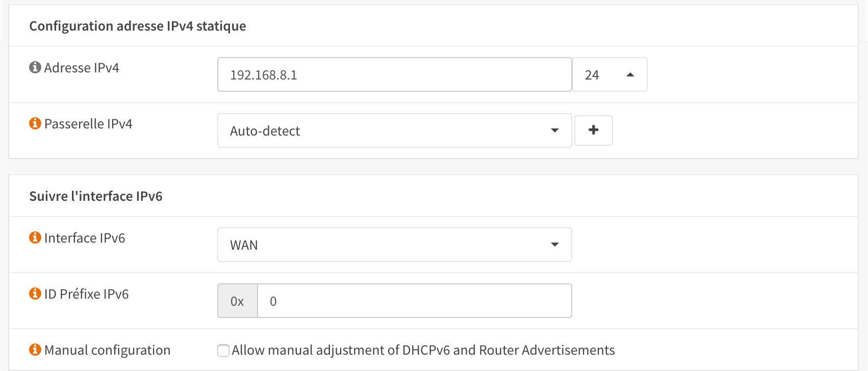Viewport: 868px width, 371px height.
Task: Click the Suivre l'interface IPv6 heading
Action: pos(96,196)
